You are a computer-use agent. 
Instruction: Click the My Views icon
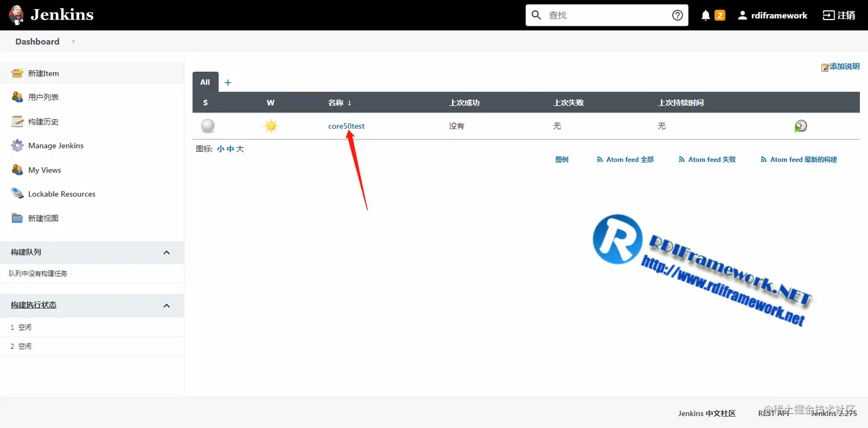18,169
